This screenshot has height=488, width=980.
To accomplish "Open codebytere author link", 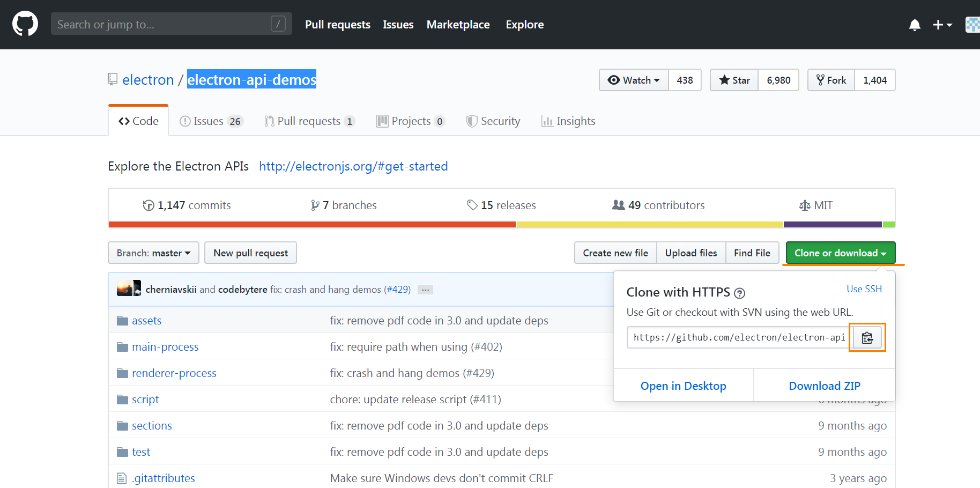I will 242,290.
